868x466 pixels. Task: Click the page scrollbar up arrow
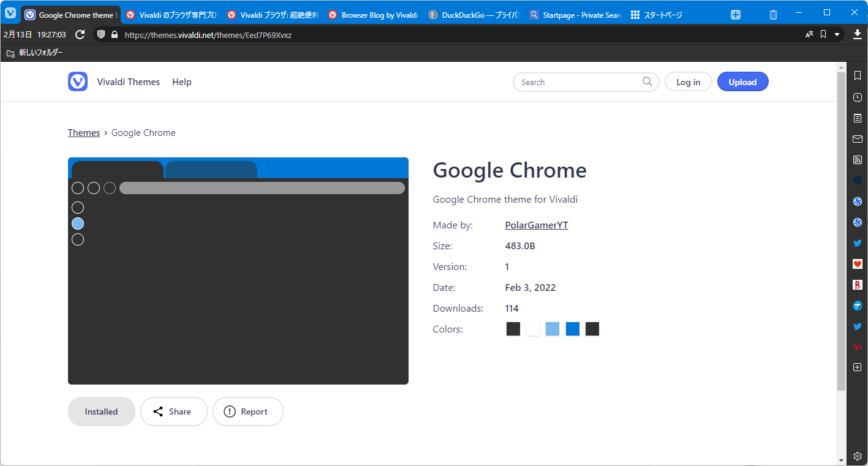pyautogui.click(x=841, y=67)
